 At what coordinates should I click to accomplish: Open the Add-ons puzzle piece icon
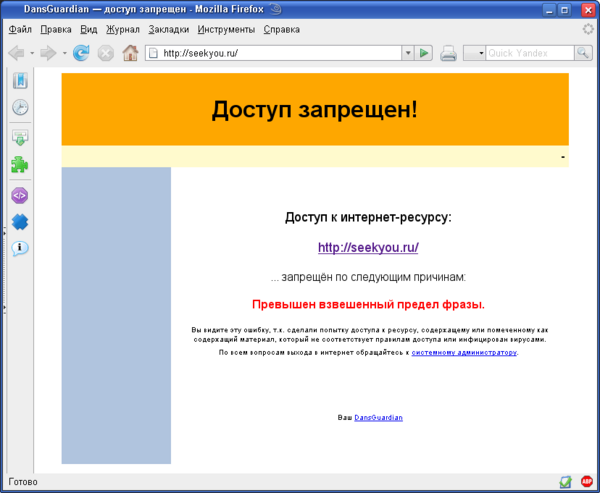20,165
